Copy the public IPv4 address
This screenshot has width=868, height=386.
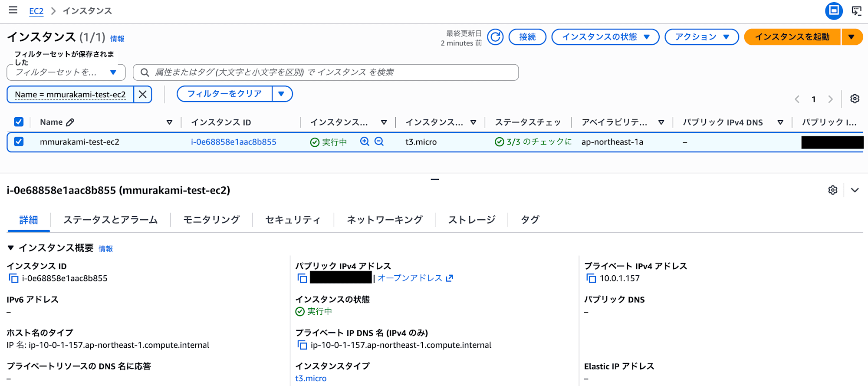tap(302, 278)
